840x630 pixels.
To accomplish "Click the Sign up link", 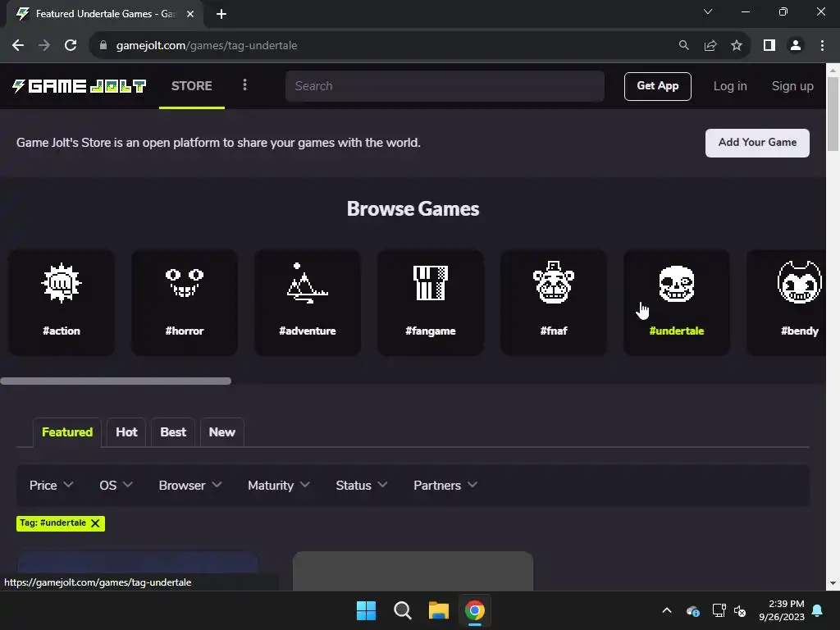I will (x=792, y=86).
